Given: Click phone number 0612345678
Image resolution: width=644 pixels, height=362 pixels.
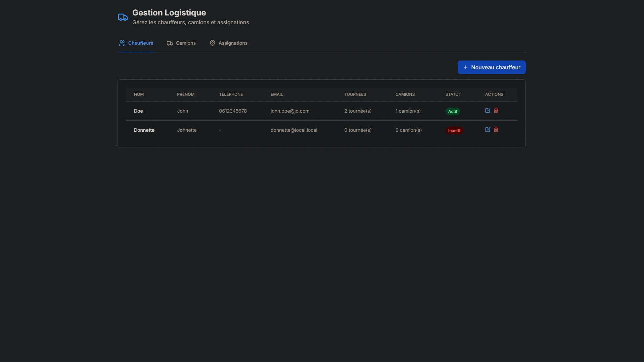Looking at the screenshot, I should (x=233, y=111).
